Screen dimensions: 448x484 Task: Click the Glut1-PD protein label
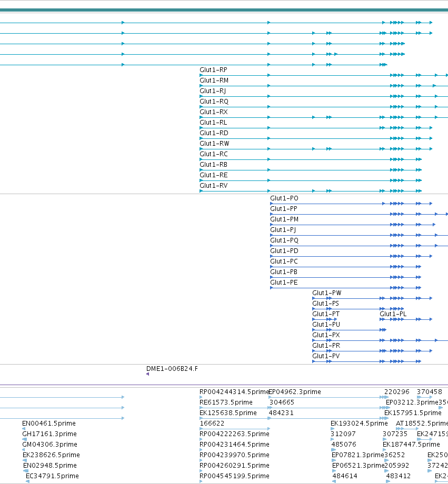point(284,250)
